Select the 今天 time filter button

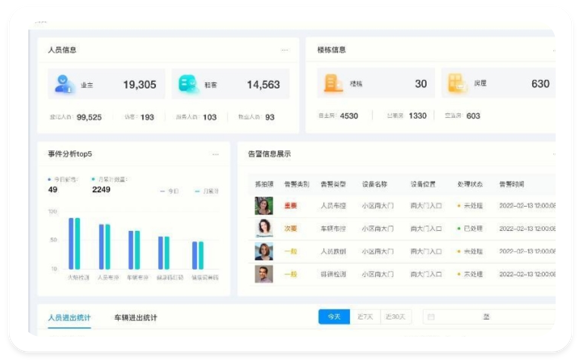[334, 317]
